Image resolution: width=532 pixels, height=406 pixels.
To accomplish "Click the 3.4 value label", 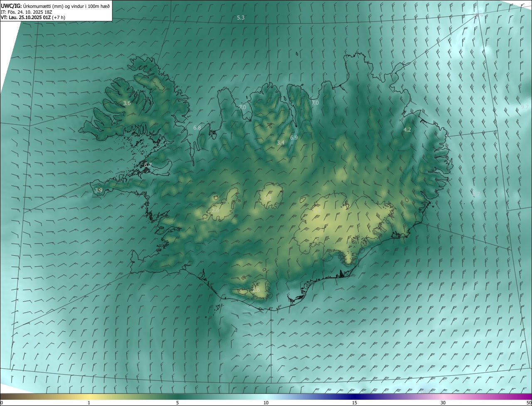I will 281,142.
